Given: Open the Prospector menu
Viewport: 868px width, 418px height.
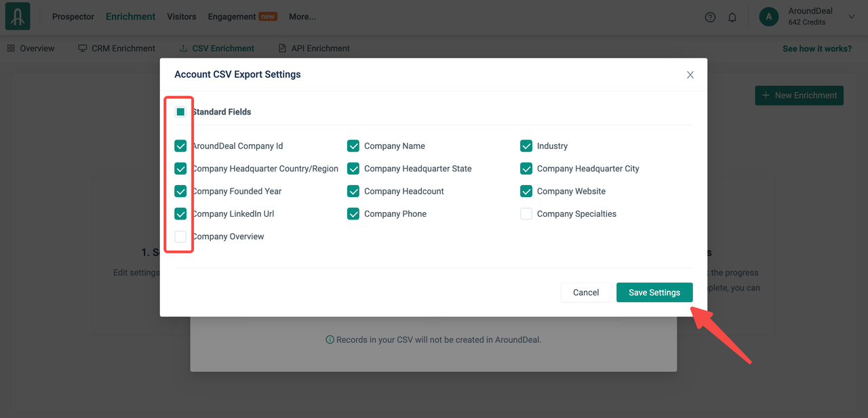Looking at the screenshot, I should 73,17.
